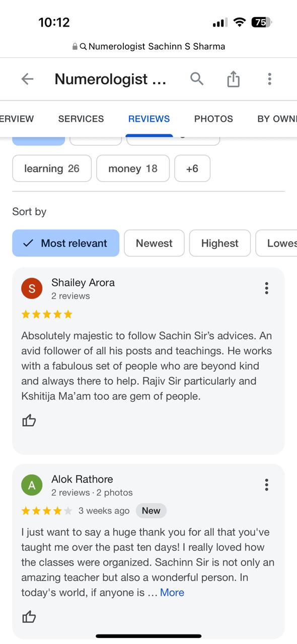Open options menu for Shailey Arora's review
Image resolution: width=297 pixels, height=644 pixels.
266,288
